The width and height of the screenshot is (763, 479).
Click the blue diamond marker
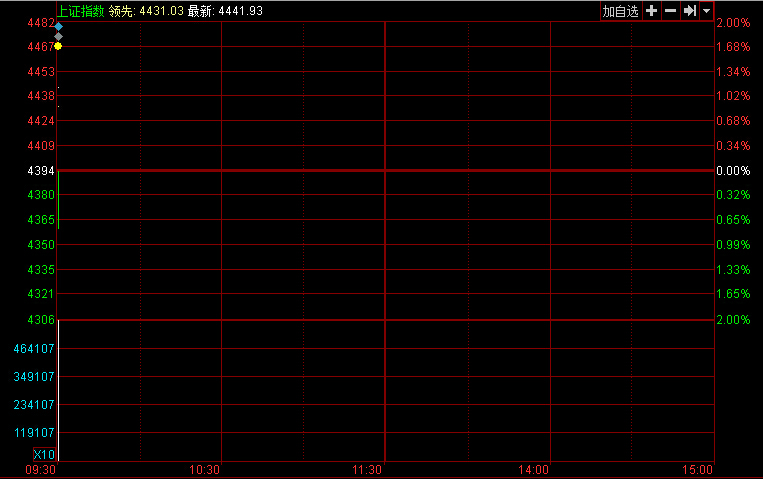click(x=59, y=25)
